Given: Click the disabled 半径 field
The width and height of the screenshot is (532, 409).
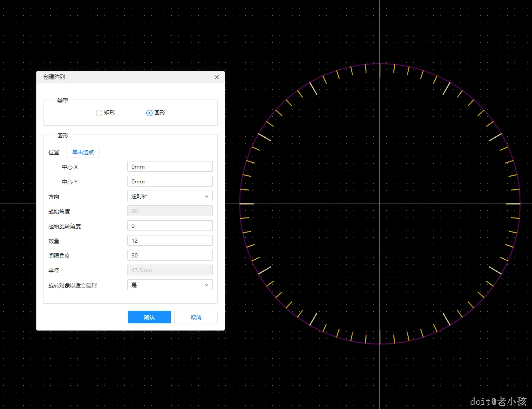Looking at the screenshot, I should click(170, 270).
